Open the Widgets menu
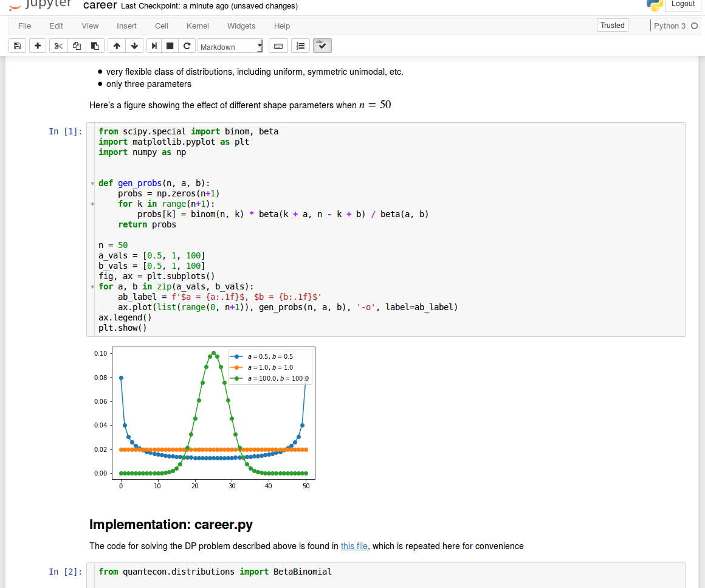Image resolution: width=705 pixels, height=588 pixels. tap(241, 26)
